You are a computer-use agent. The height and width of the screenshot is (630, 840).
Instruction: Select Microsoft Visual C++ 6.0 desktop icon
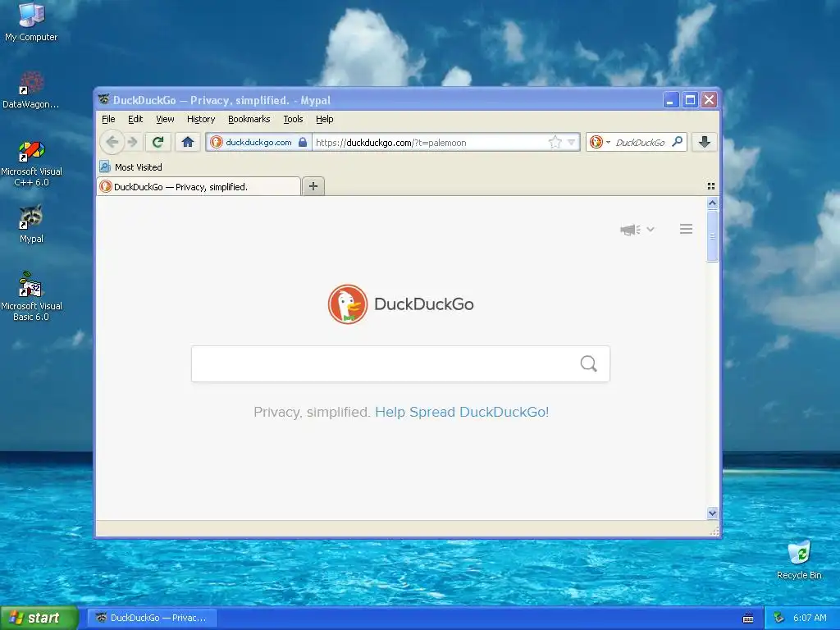31,163
